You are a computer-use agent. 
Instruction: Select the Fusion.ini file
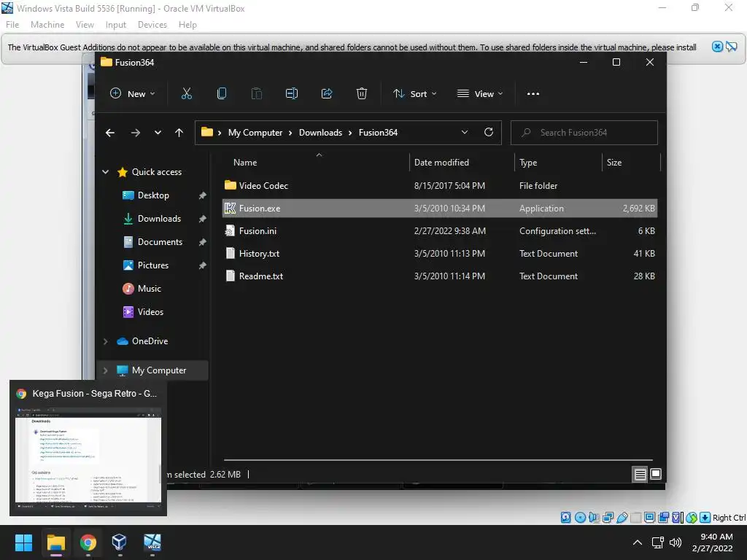click(x=440, y=231)
